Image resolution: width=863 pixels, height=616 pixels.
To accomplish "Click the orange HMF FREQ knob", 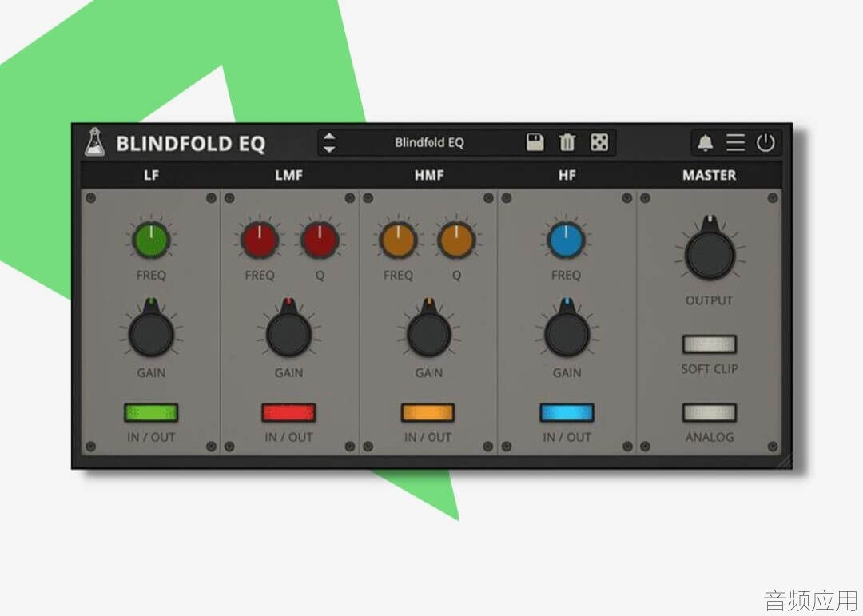I will click(x=398, y=240).
